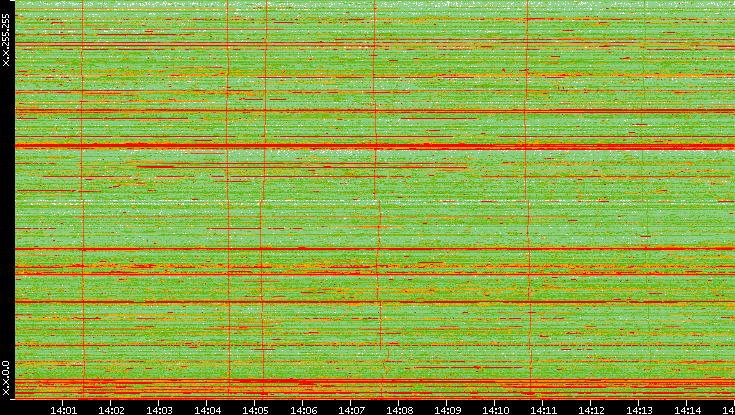735x415 pixels.
Task: Click the 14:07 time axis label
Action: click(x=351, y=410)
